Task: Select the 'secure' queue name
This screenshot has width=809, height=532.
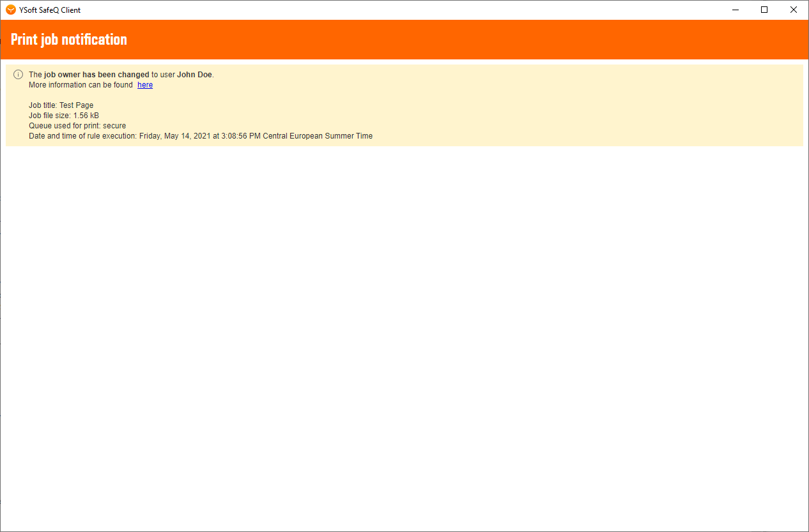Action: (x=114, y=126)
